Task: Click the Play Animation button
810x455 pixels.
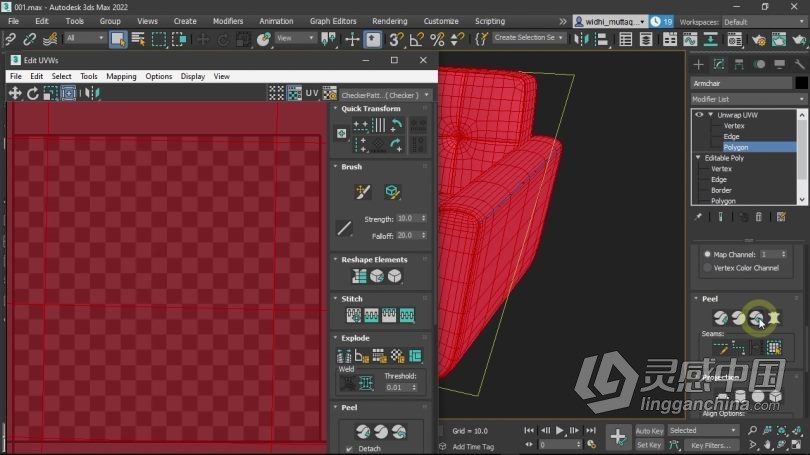Action: (559, 430)
